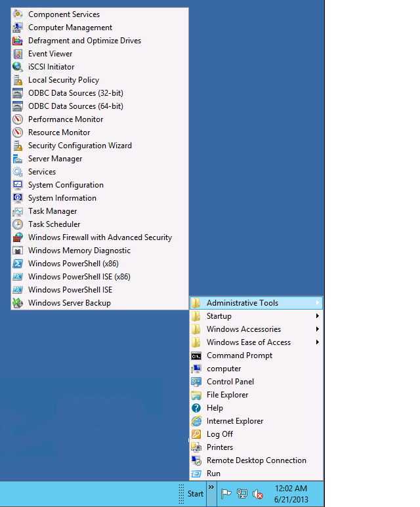
Task: Click the muted speaker tray icon
Action: (257, 494)
